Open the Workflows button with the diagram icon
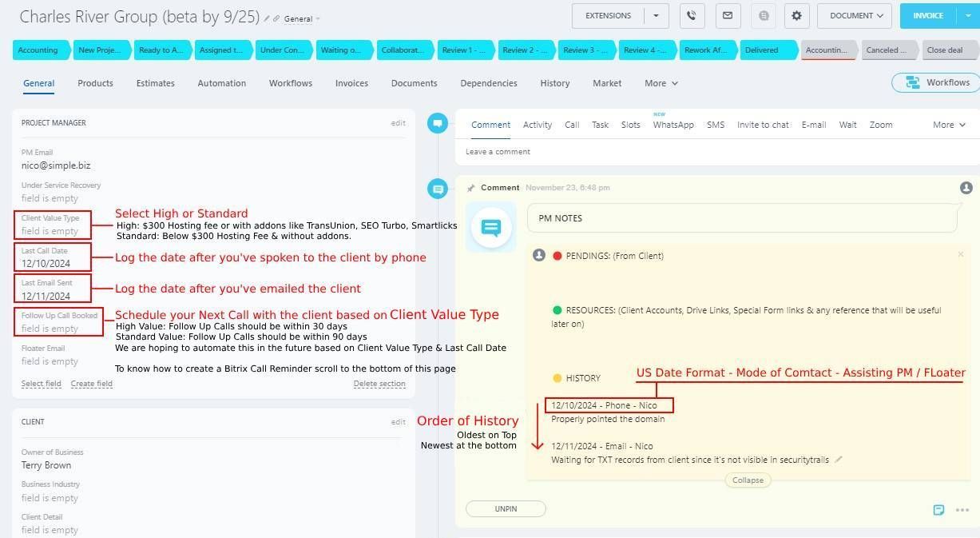This screenshot has width=980, height=538. click(935, 82)
